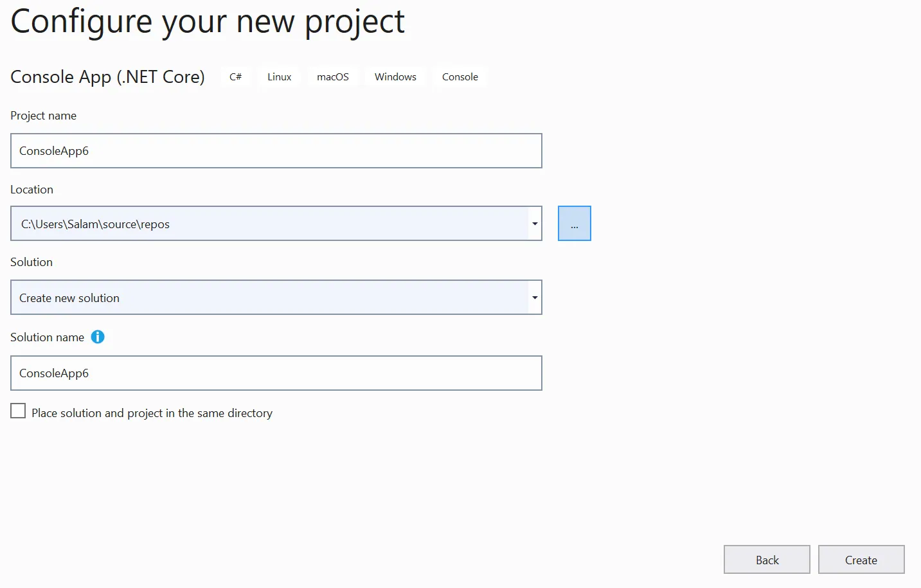Click the macOS platform tag
Screen dimensions: 921x588
(x=332, y=76)
